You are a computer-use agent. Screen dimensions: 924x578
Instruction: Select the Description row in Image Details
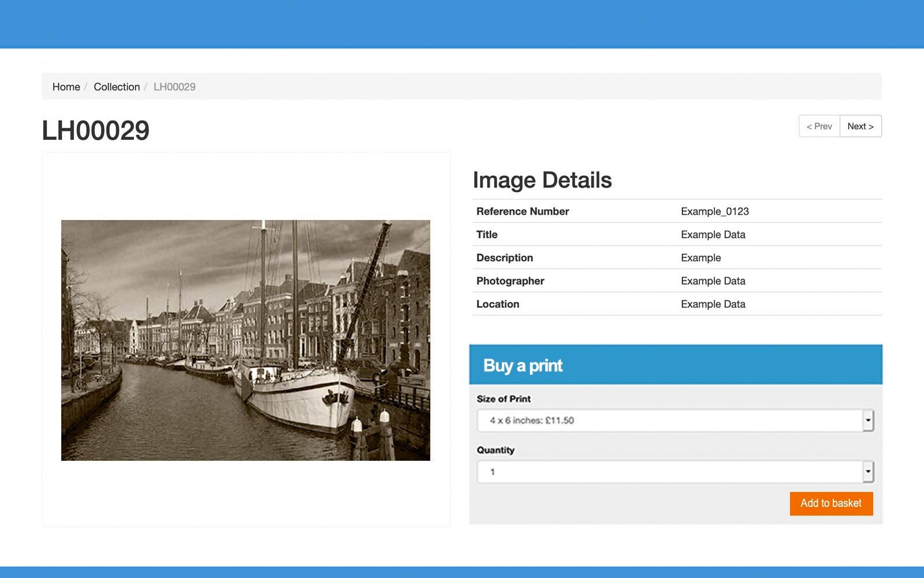pyautogui.click(x=504, y=258)
